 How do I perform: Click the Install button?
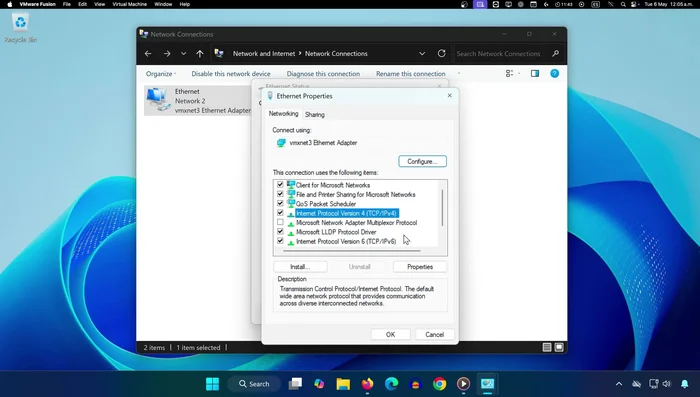pyautogui.click(x=300, y=267)
